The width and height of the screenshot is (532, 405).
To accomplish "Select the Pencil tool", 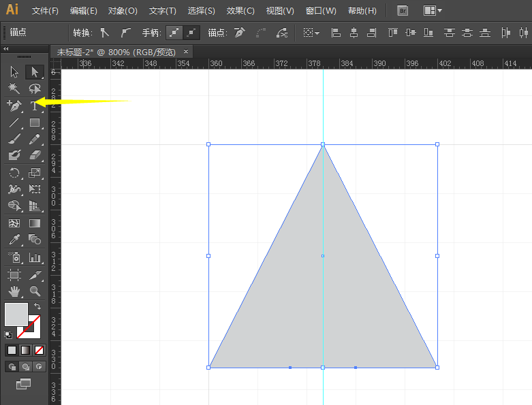I will pos(35,139).
